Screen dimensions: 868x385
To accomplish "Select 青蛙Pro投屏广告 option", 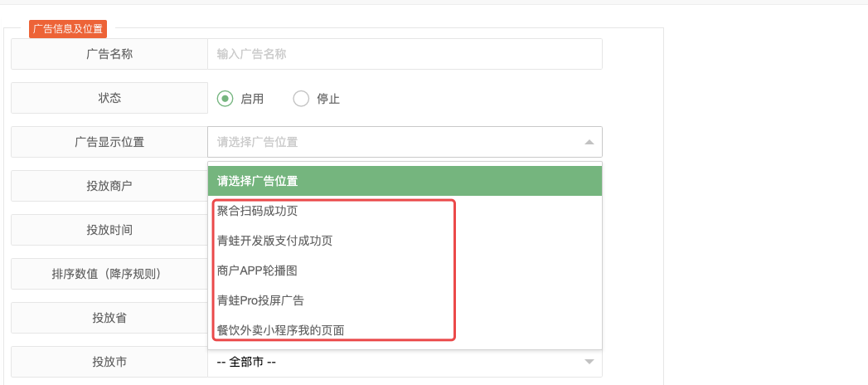I will [260, 301].
